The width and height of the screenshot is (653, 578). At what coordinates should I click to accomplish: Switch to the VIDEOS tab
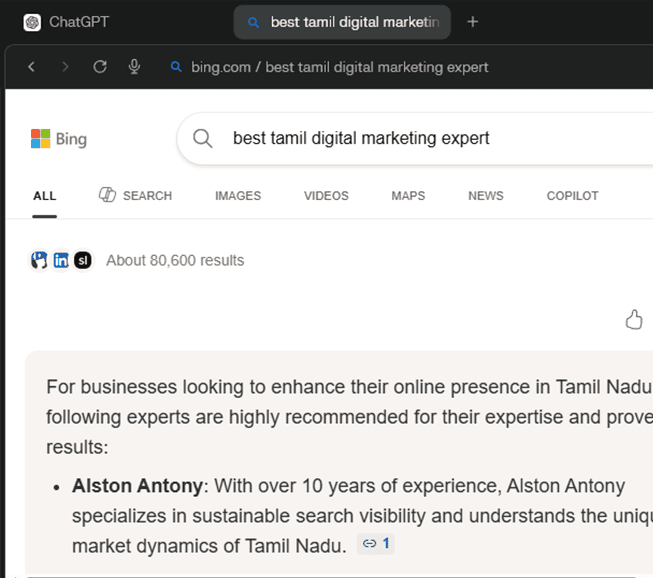[326, 196]
